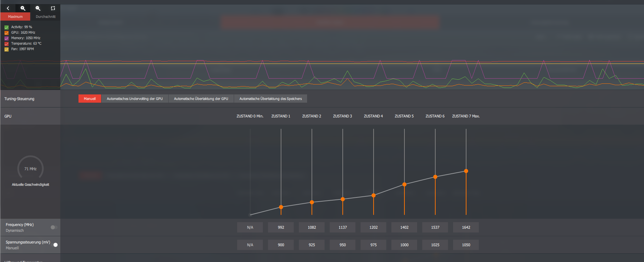The width and height of the screenshot is (644, 262).
Task: Click the voltage field showing 900
Action: click(281, 245)
